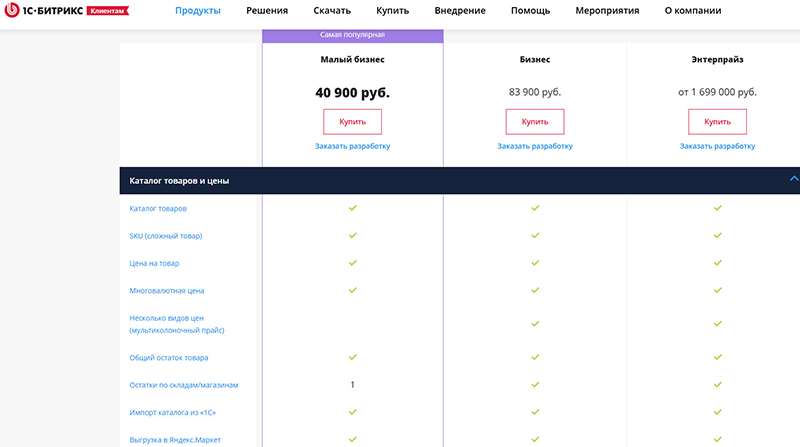Click Заказать разработку under Энтерпрайз
Screen dimensions: 800x447
pos(717,146)
